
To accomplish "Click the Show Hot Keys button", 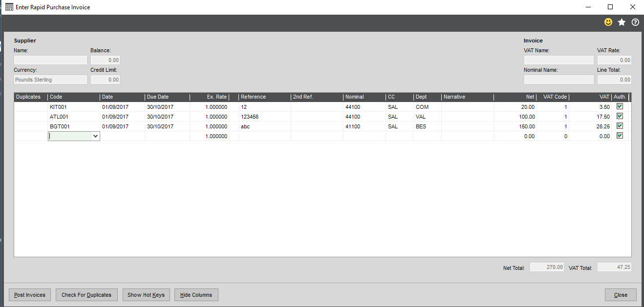I will click(146, 295).
